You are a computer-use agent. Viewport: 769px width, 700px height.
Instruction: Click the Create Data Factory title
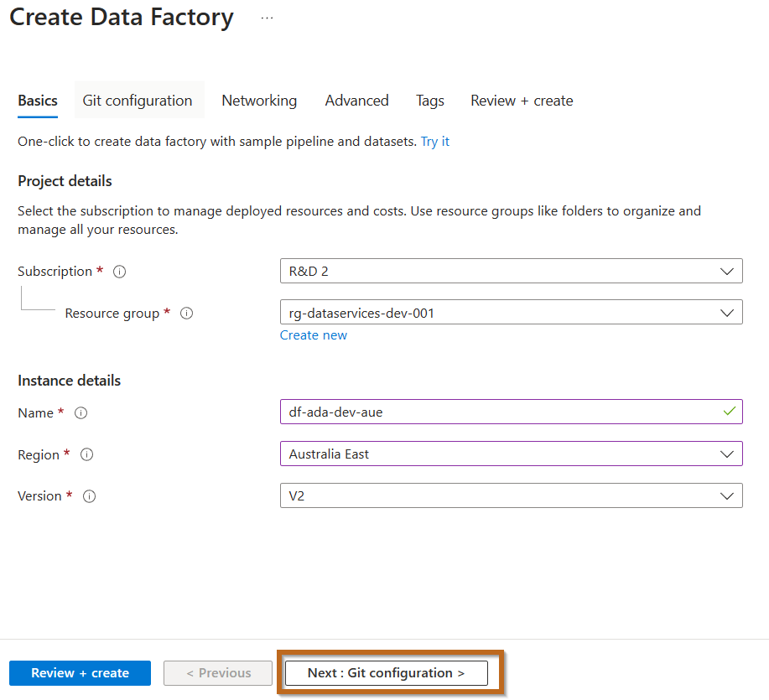pos(122,18)
